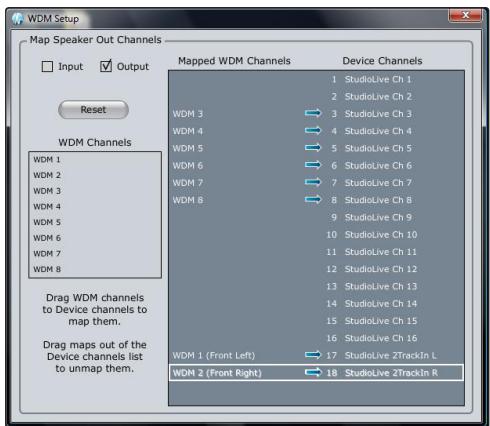Screen dimensions: 490x426
Task: Select WDM 1 in WDM Channels list
Action: pyautogui.click(x=95, y=160)
